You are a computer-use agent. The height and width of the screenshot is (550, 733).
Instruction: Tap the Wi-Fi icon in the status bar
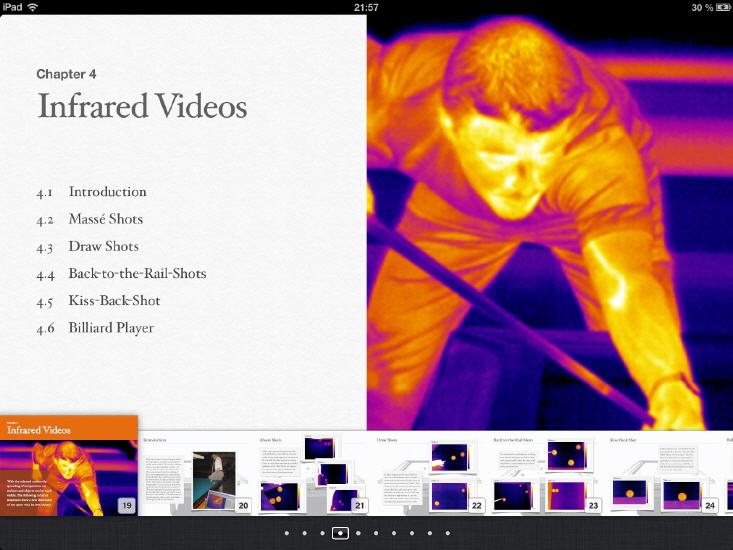point(33,7)
